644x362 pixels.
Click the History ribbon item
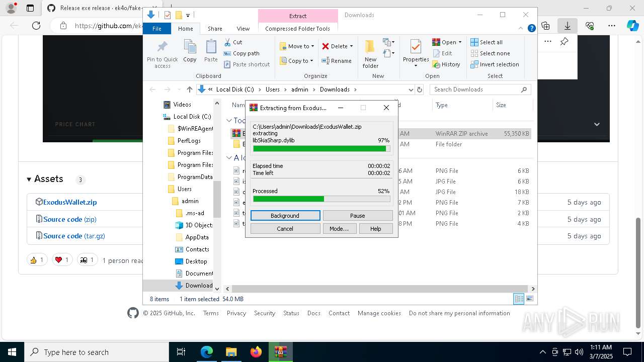pos(446,64)
